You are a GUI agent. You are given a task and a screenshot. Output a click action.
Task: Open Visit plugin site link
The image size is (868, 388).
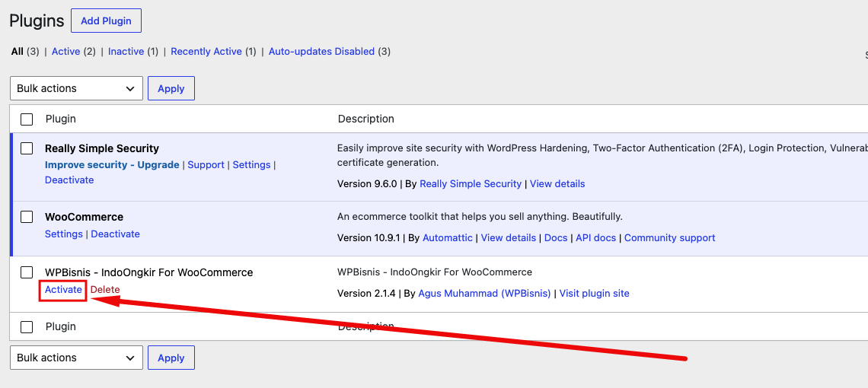pos(595,294)
